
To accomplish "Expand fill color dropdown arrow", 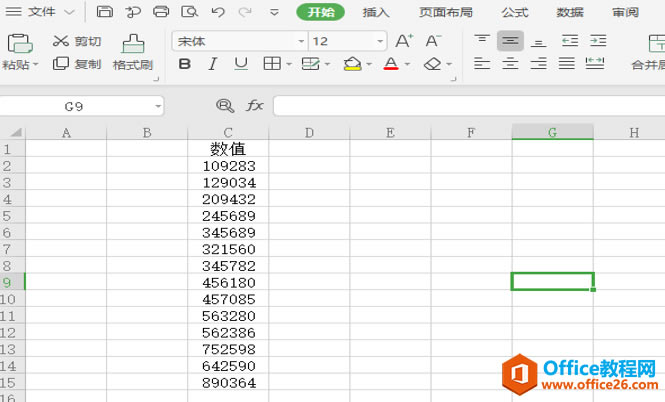I will (369, 64).
